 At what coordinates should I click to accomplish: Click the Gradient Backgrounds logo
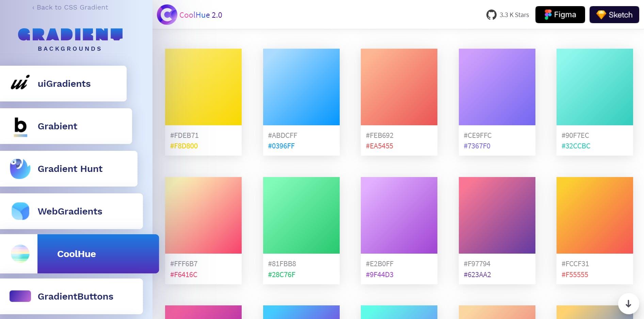[70, 39]
